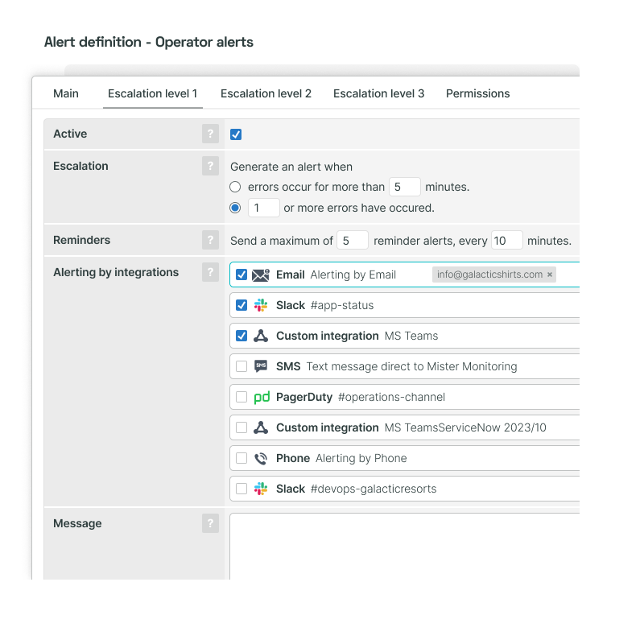Click the Custom integration icon for MS Teams
The height and width of the screenshot is (644, 644).
point(260,336)
